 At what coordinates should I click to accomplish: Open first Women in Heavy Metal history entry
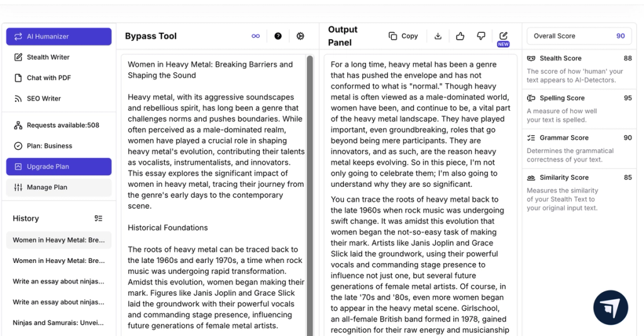pos(58,240)
